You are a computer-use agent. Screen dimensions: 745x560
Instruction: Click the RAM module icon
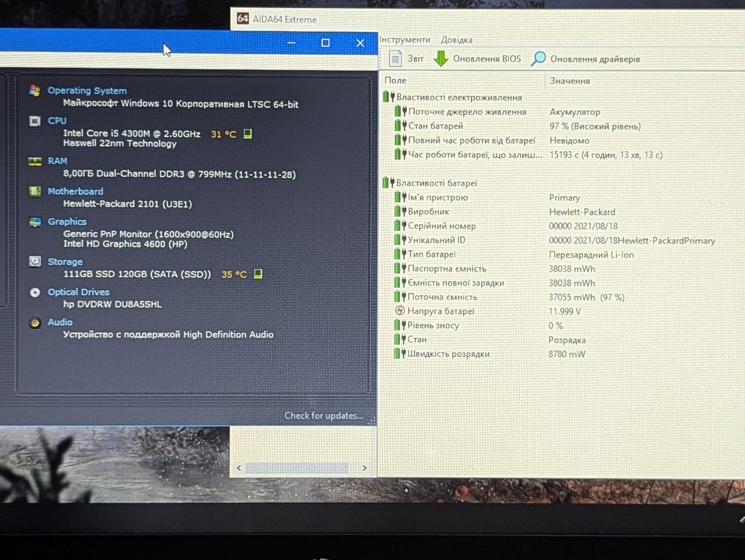(35, 161)
